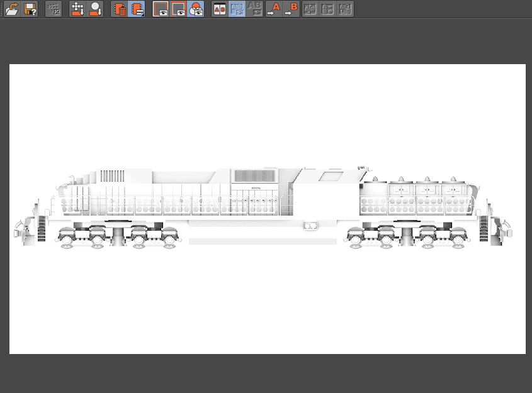The image size is (532, 393).
Task: Click the sphere with down arrow icon
Action: click(x=95, y=9)
